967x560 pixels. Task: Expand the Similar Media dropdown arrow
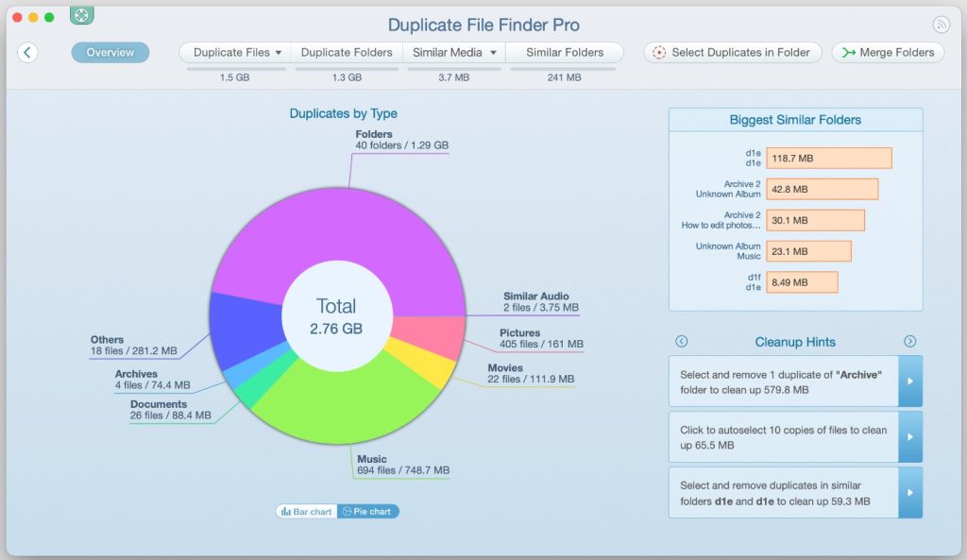[x=493, y=53]
